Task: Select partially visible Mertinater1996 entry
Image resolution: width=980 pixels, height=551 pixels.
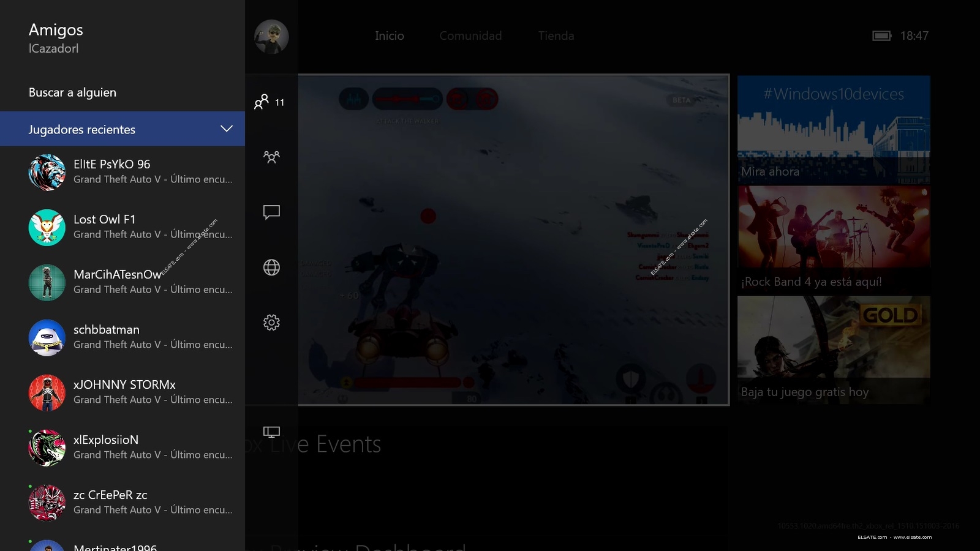Action: pos(123,545)
